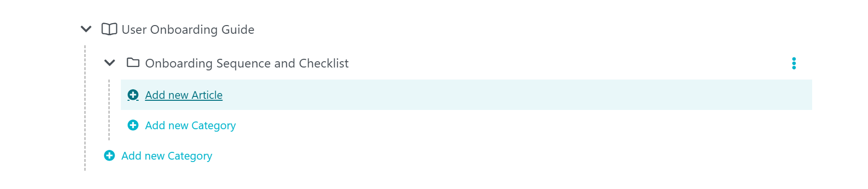Click the word Checklist in the category name

tap(324, 63)
